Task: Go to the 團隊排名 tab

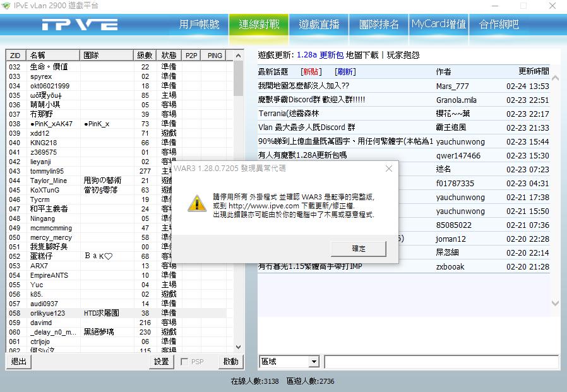Action: click(379, 24)
